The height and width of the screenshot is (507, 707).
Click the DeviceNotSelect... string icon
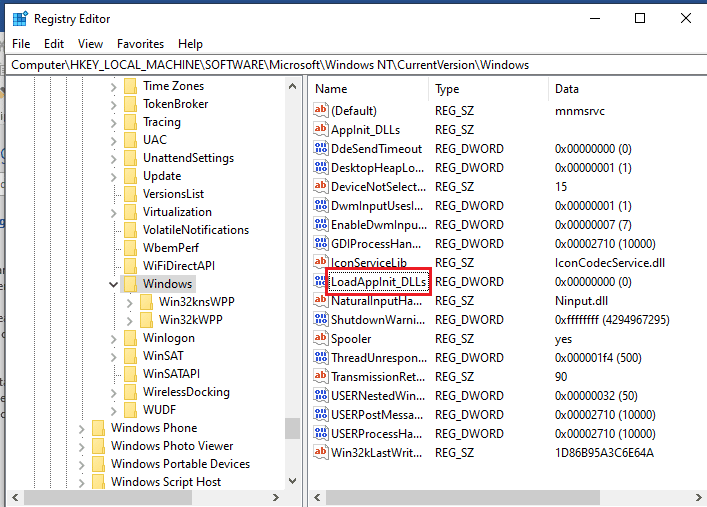pyautogui.click(x=321, y=186)
